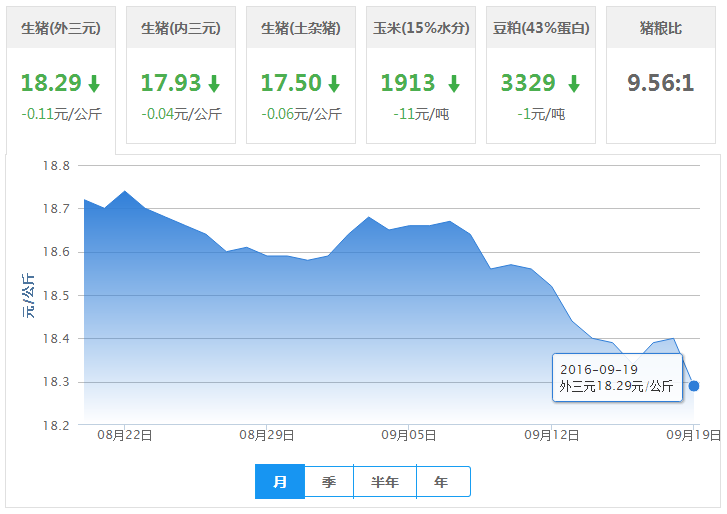Choose the 季 time range button
Image resolution: width=727 pixels, height=514 pixels.
tap(329, 482)
